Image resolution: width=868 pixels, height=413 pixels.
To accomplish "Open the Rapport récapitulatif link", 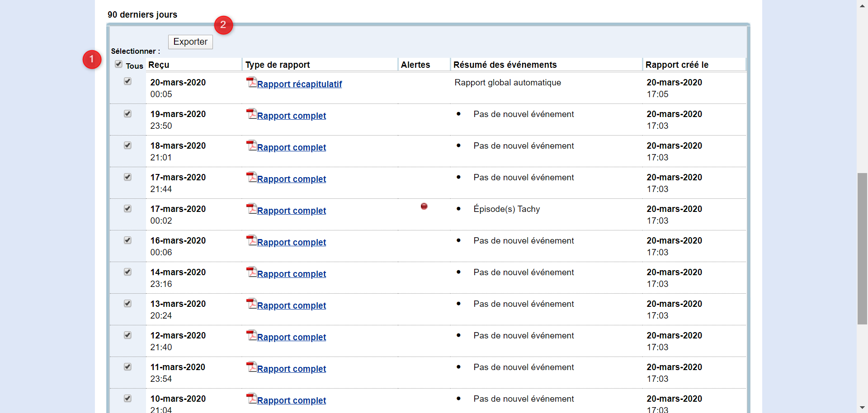I will tap(299, 84).
